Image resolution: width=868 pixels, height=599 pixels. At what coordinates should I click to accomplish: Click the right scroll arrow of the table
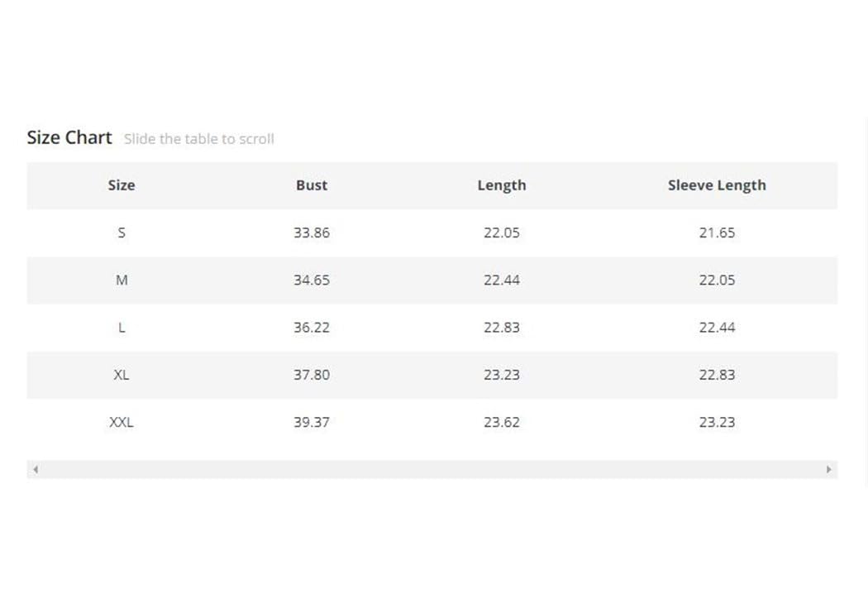point(828,469)
